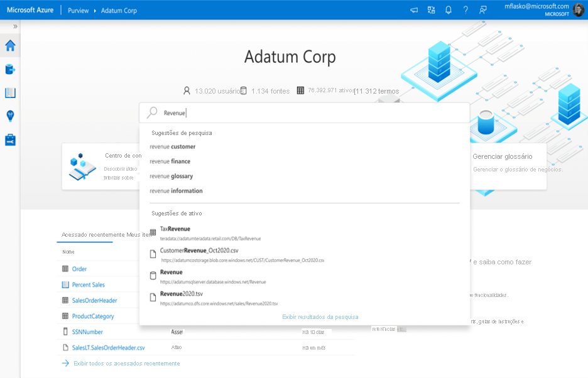Click the megaphone announcements icon
This screenshot has height=378, width=588.
(x=414, y=10)
